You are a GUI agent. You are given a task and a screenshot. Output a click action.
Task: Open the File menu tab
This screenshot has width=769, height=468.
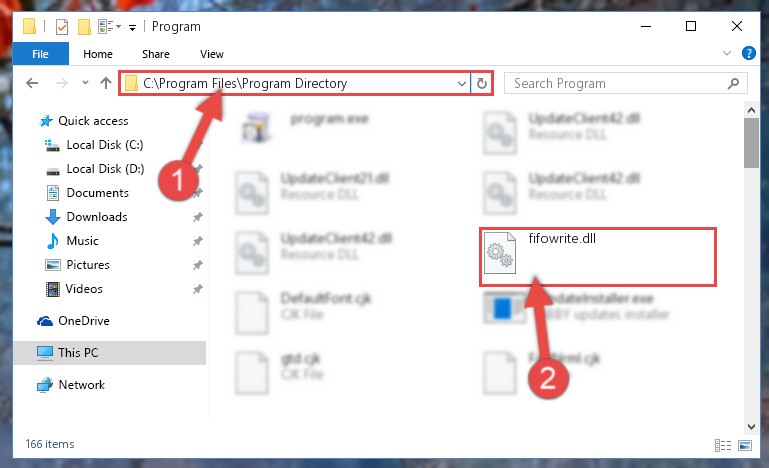tap(41, 54)
